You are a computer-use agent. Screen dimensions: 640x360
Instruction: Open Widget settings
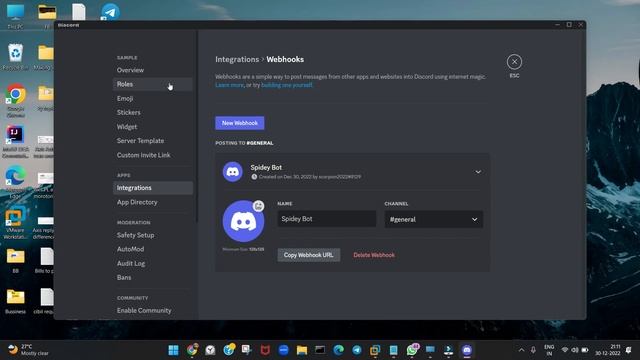[153, 127]
